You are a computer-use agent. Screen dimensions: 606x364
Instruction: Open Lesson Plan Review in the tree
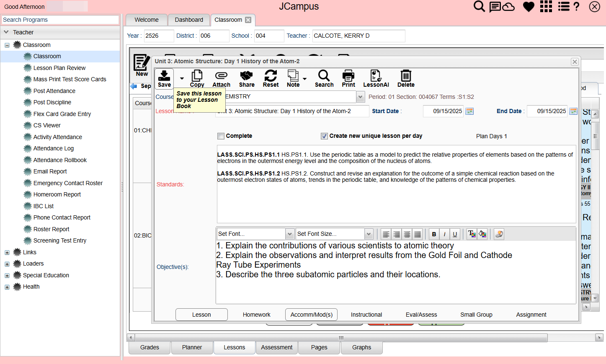tap(59, 68)
